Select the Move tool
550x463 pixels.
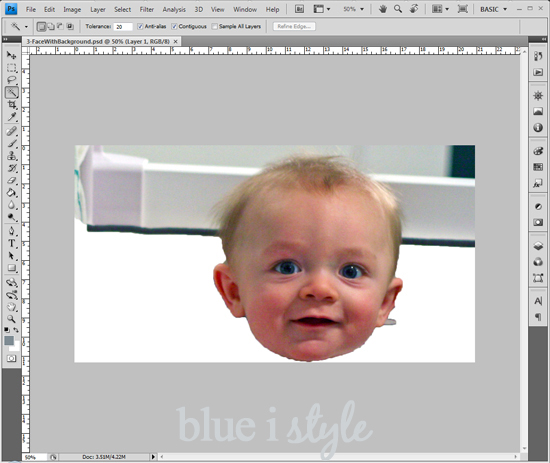click(12, 55)
